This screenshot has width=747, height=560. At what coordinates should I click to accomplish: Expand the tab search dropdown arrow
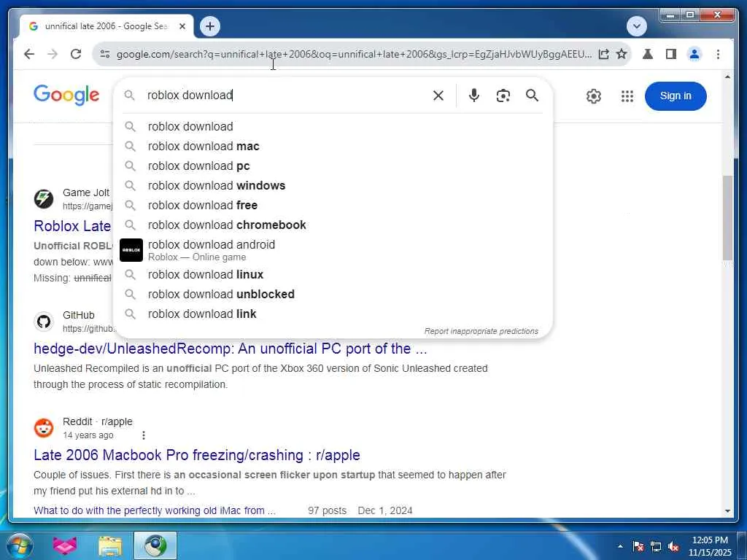[637, 26]
